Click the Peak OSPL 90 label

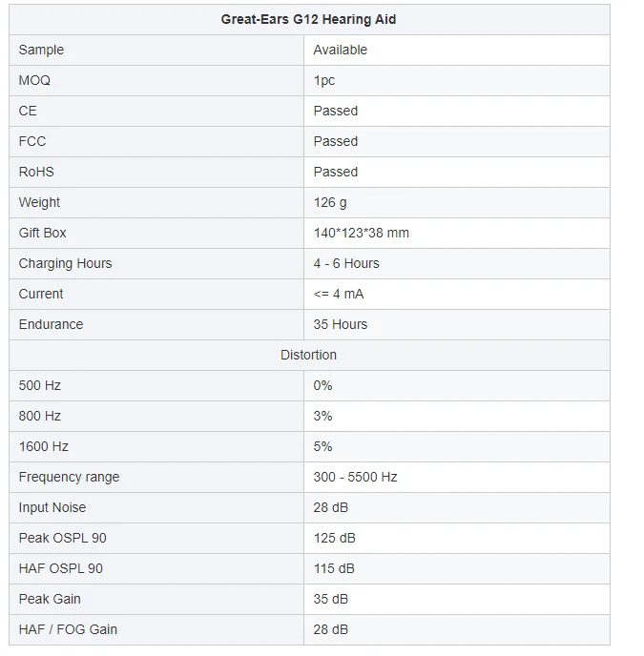[62, 538]
